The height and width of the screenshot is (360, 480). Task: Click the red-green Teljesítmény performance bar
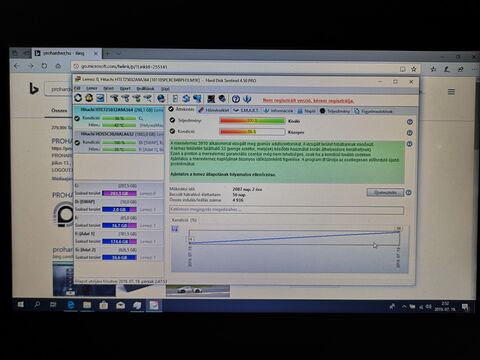252,121
